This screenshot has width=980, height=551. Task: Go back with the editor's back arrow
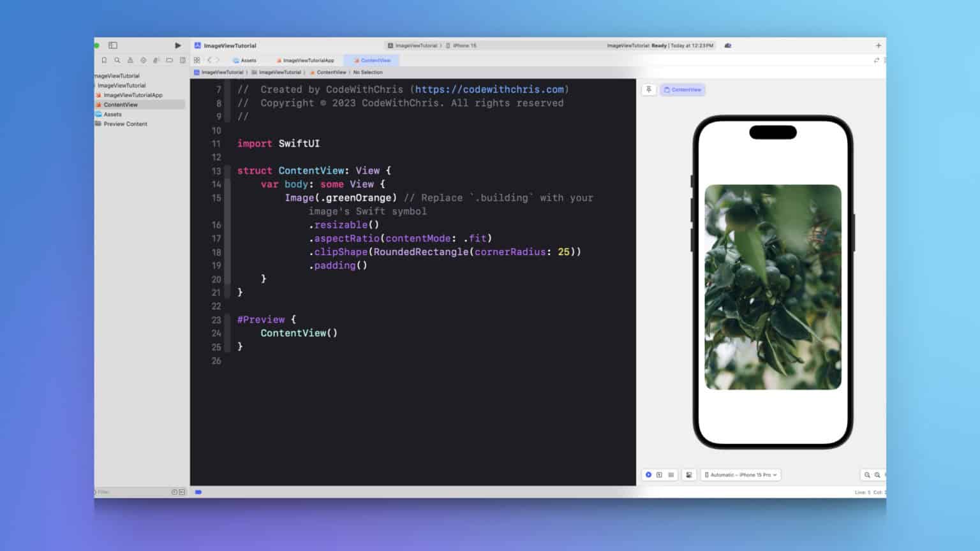[x=209, y=61]
